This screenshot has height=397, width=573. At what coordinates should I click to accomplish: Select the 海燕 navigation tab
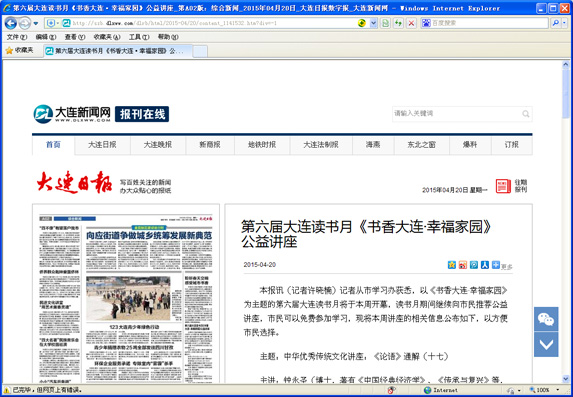373,145
